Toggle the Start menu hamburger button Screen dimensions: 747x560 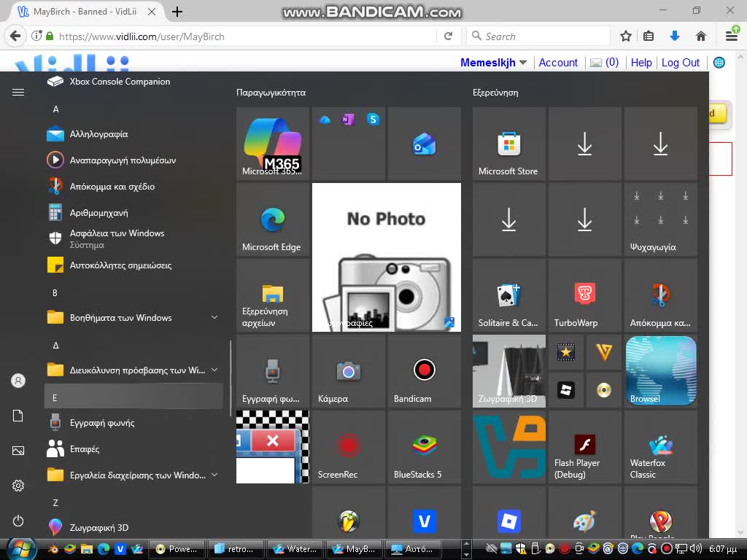18,92
